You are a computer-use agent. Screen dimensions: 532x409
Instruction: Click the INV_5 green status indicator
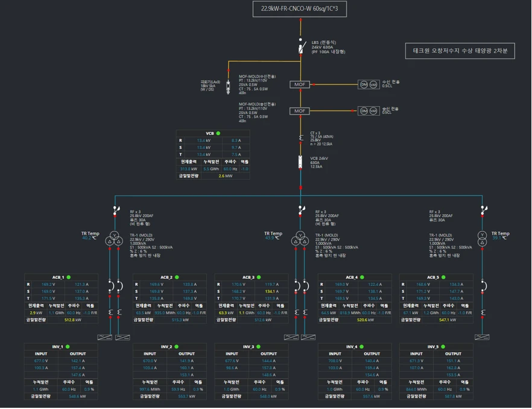tap(443, 346)
